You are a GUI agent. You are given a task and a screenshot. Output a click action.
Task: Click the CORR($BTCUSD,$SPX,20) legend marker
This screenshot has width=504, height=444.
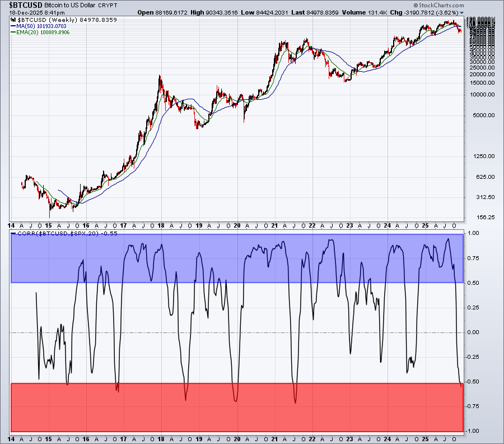[14, 232]
